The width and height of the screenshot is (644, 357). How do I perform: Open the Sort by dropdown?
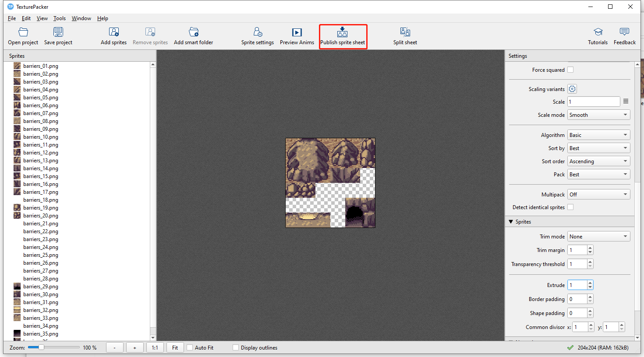click(599, 148)
